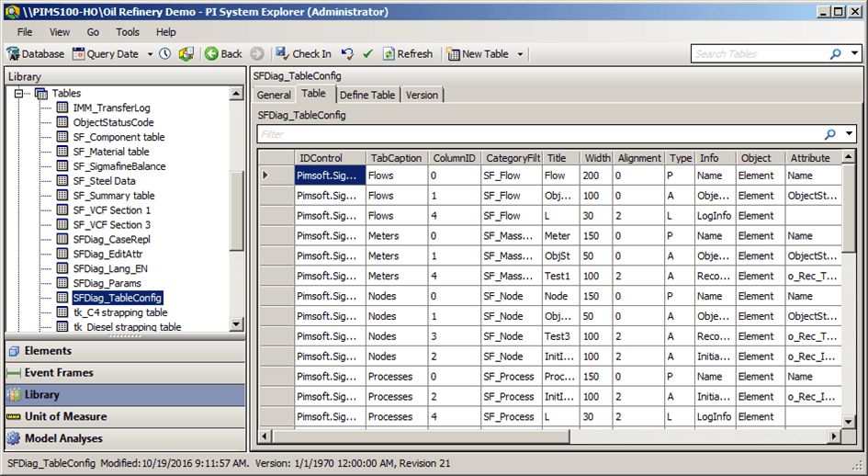Switch to the General tab
Screen dimensions: 868x476
274,95
